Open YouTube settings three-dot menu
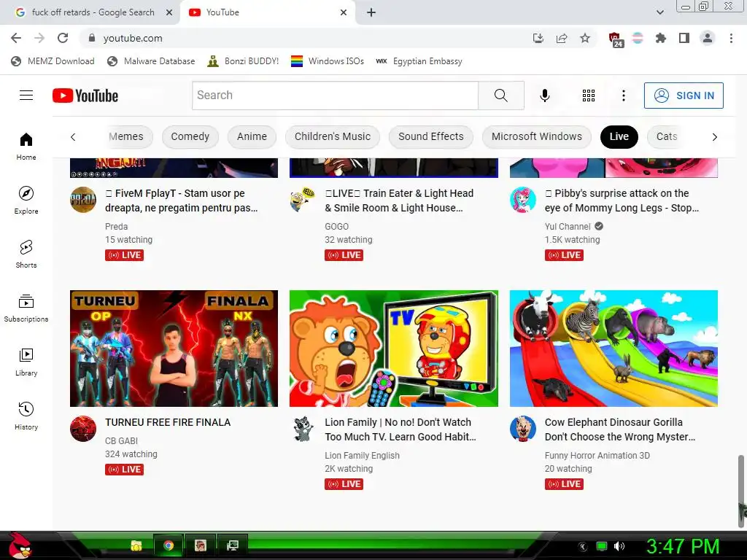This screenshot has width=747, height=560. (x=623, y=96)
